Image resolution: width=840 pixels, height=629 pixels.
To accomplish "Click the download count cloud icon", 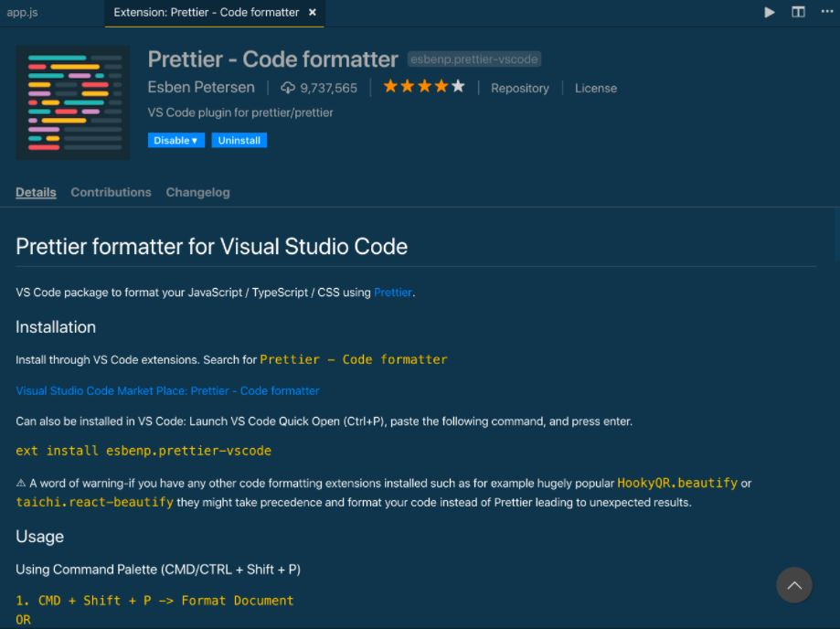I will 288,88.
